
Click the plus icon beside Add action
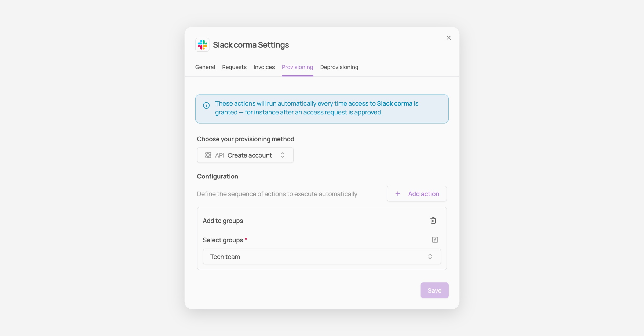[x=398, y=194]
